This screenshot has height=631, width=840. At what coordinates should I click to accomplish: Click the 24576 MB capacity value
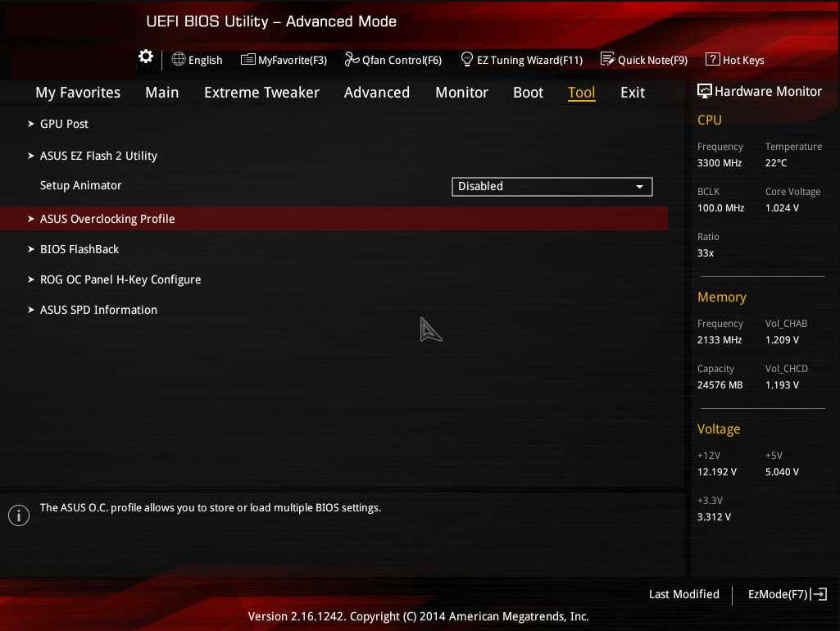[x=720, y=384]
